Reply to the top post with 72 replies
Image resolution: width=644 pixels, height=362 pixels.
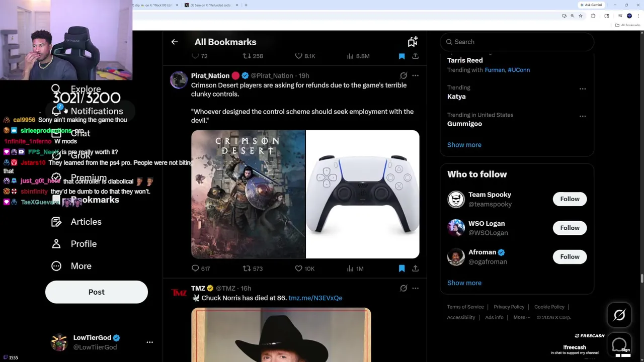tap(200, 56)
